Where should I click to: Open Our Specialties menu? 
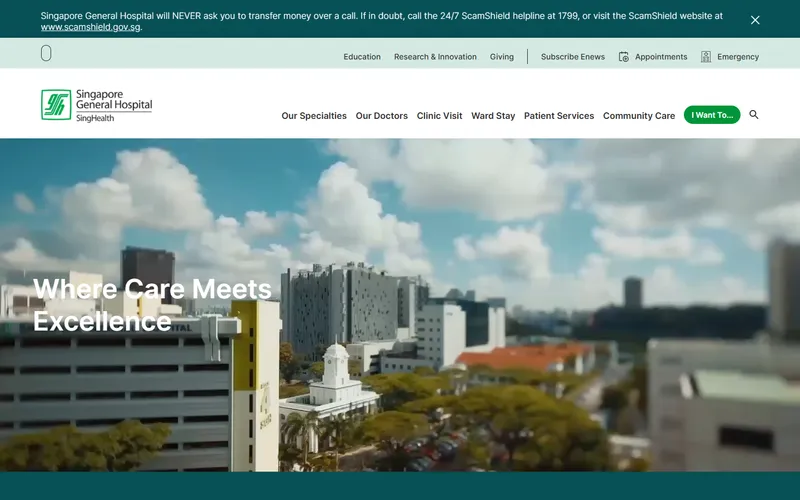314,116
